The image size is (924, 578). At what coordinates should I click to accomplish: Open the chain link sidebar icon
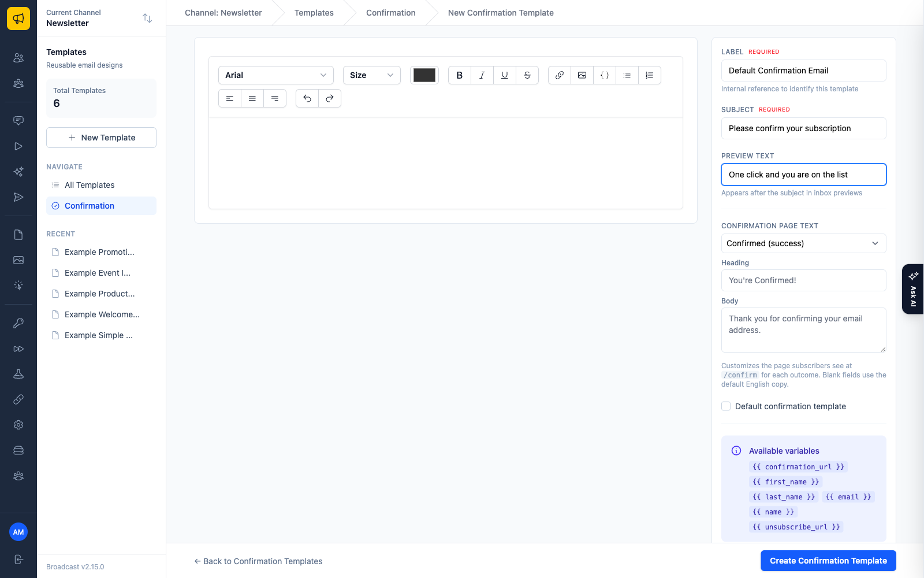(x=18, y=399)
